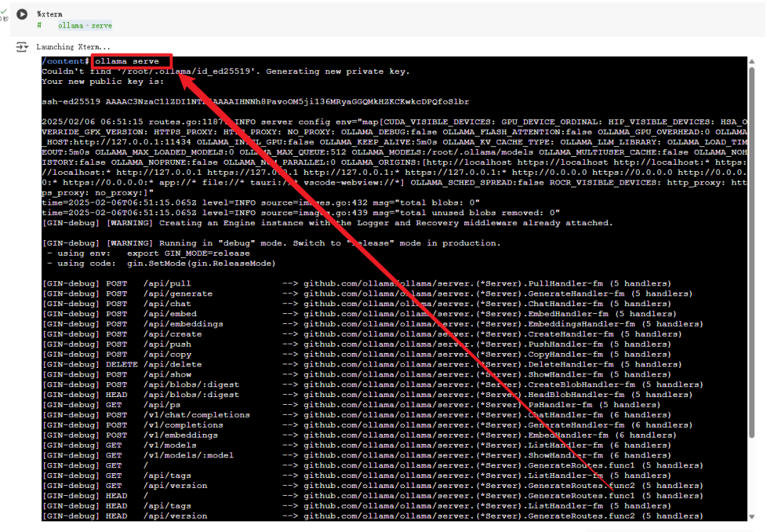The width and height of the screenshot is (767, 532).
Task: Select the ssh-ed25519 public key line
Action: [x=256, y=102]
